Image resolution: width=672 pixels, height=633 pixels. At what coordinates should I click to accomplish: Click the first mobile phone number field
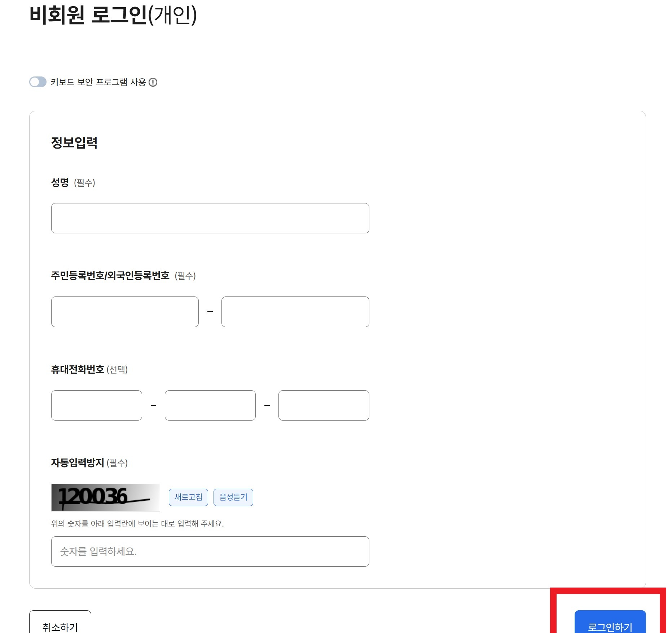pyautogui.click(x=96, y=405)
